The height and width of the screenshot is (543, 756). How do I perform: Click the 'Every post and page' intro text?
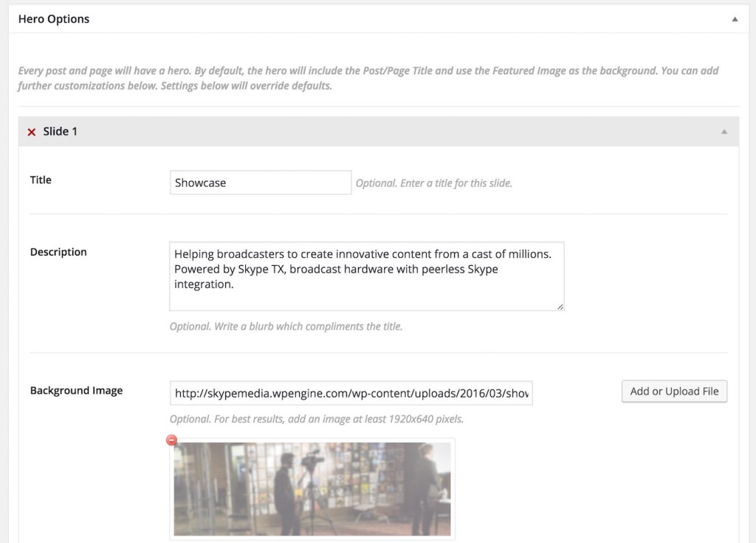(368, 78)
